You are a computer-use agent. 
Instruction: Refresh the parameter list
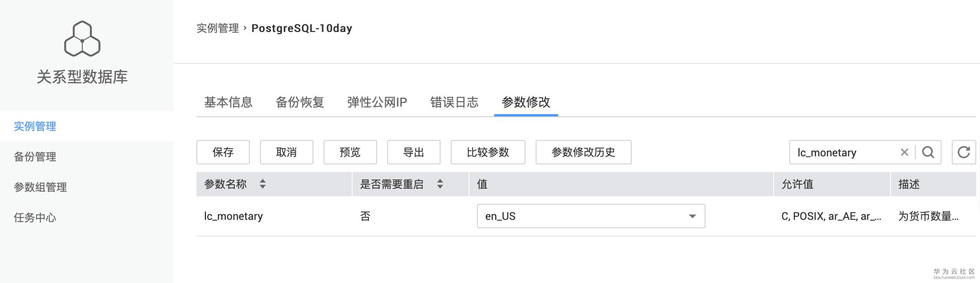tap(964, 152)
